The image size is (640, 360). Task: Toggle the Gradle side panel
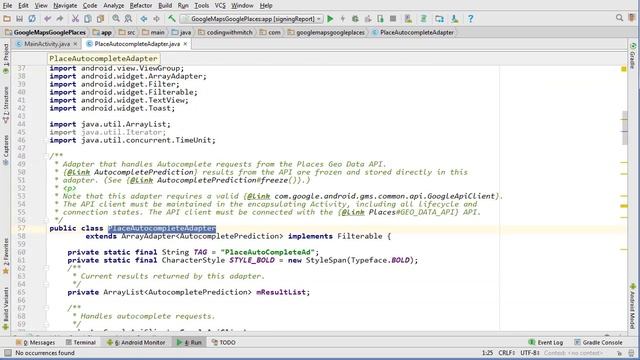633,56
